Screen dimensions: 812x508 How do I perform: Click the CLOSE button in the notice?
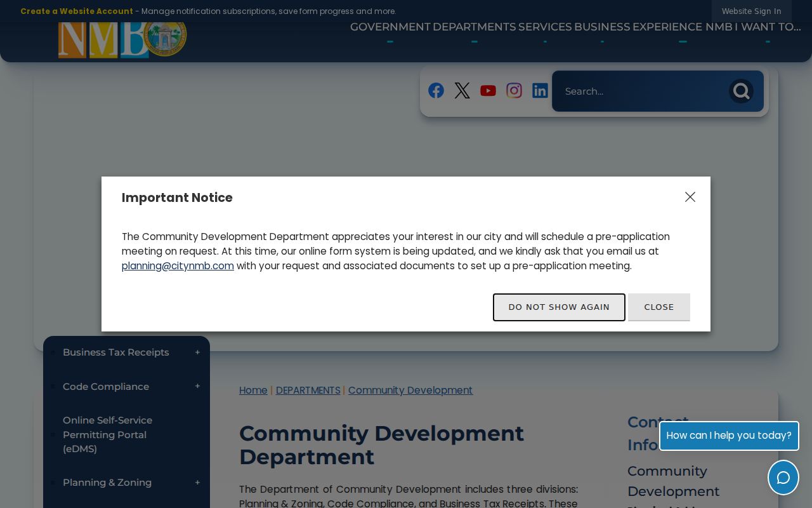click(659, 307)
